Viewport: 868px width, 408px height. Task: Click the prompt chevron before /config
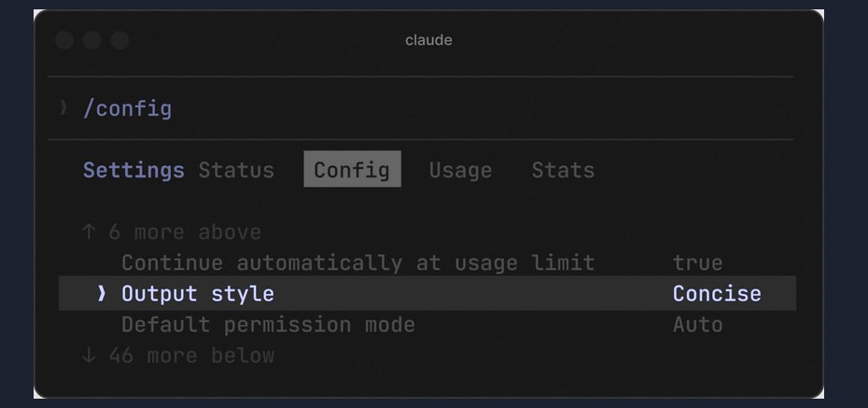(63, 107)
